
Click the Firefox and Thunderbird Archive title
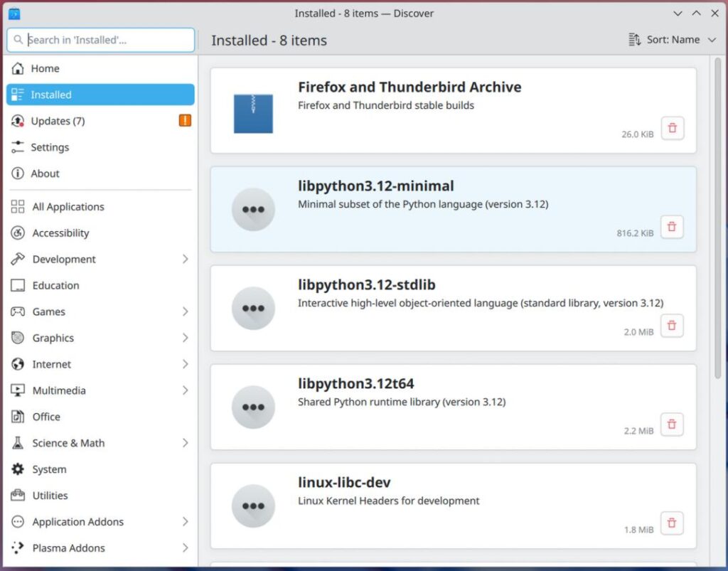pos(409,87)
